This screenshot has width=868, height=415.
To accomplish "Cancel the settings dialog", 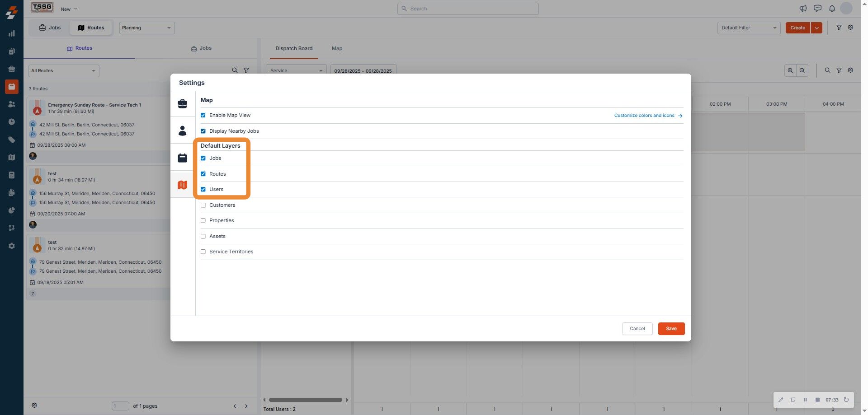I will [x=637, y=328].
